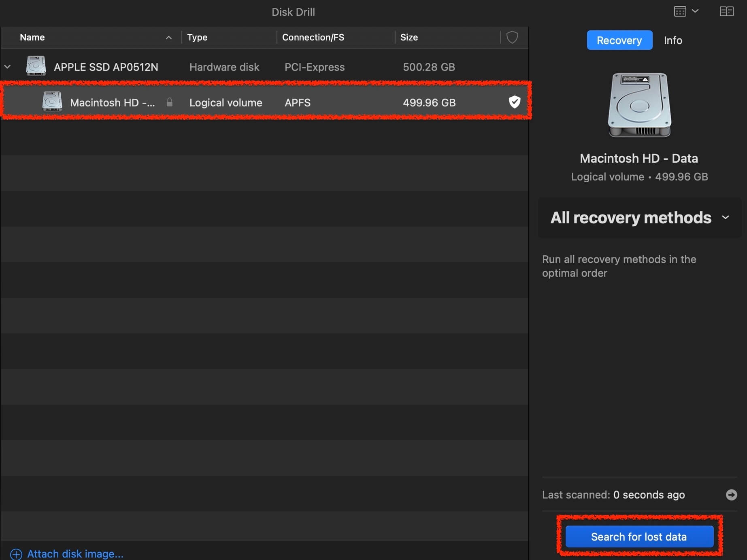
Task: Toggle the protection shield on Macintosh HD row
Action: pos(514,102)
